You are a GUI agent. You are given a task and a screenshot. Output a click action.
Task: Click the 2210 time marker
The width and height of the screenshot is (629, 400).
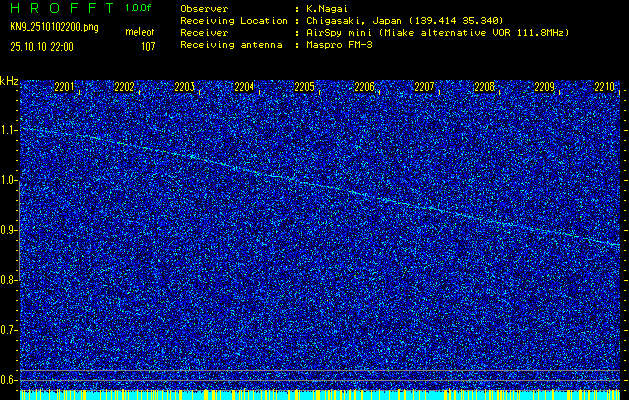pyautogui.click(x=604, y=87)
